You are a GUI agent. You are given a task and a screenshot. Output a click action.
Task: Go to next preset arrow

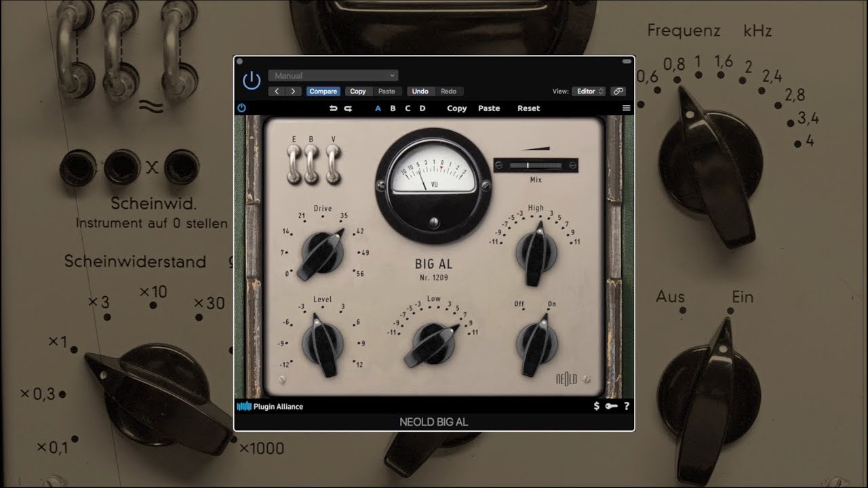coord(293,91)
